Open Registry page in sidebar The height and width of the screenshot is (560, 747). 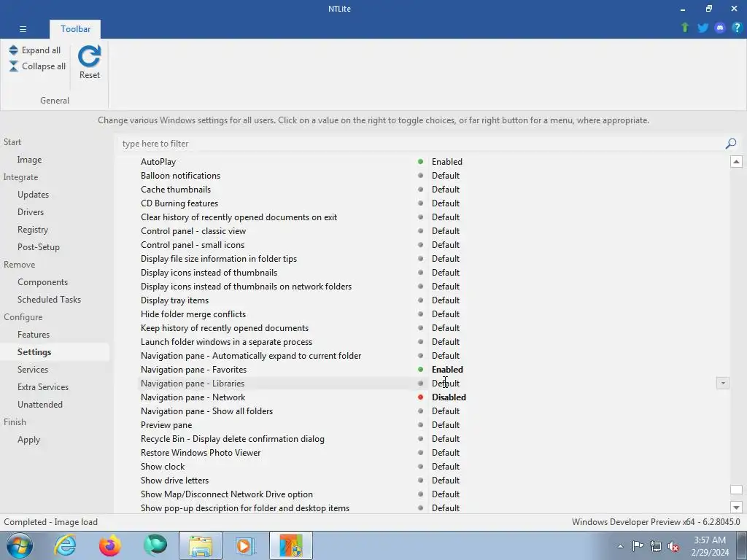32,230
